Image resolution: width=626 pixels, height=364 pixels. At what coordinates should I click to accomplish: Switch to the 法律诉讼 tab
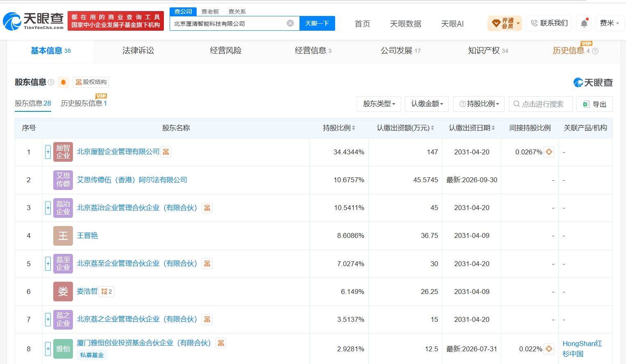pyautogui.click(x=138, y=51)
